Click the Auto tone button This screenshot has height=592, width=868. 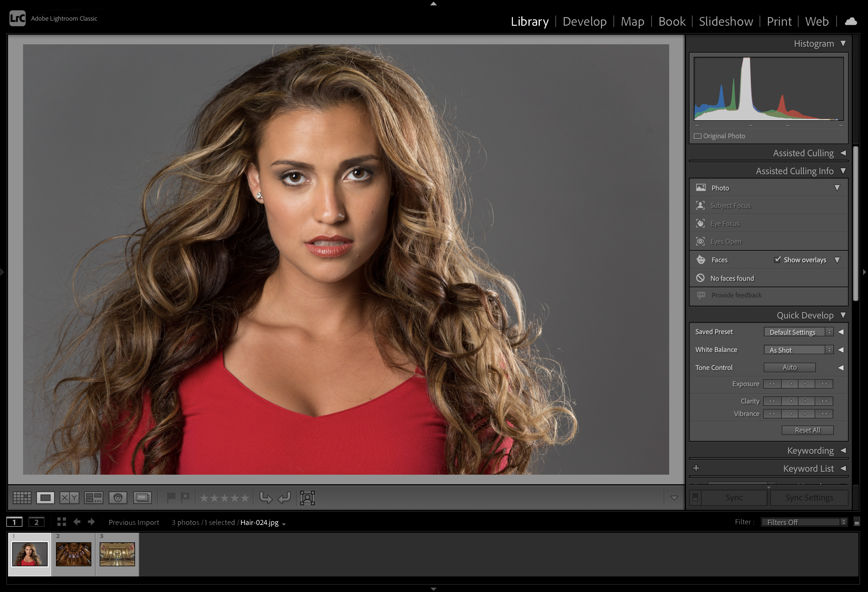790,367
